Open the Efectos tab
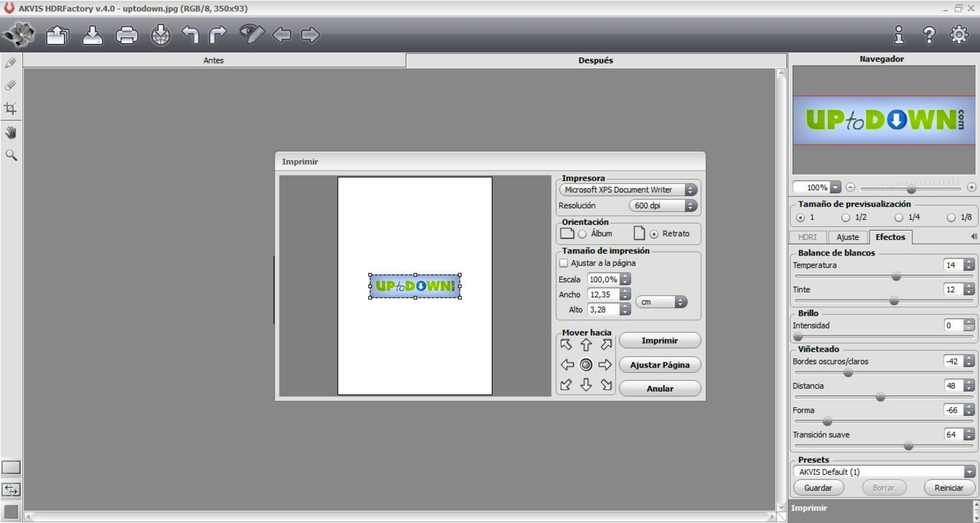The image size is (980, 523). point(890,237)
